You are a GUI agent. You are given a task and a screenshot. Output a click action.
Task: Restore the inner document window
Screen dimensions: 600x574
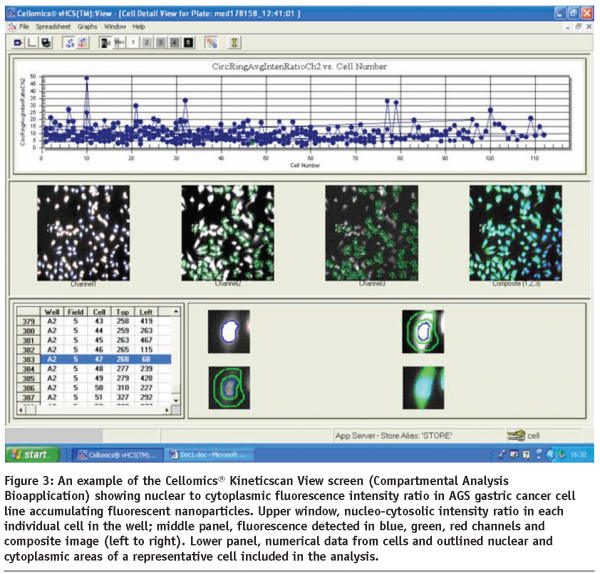[578, 27]
